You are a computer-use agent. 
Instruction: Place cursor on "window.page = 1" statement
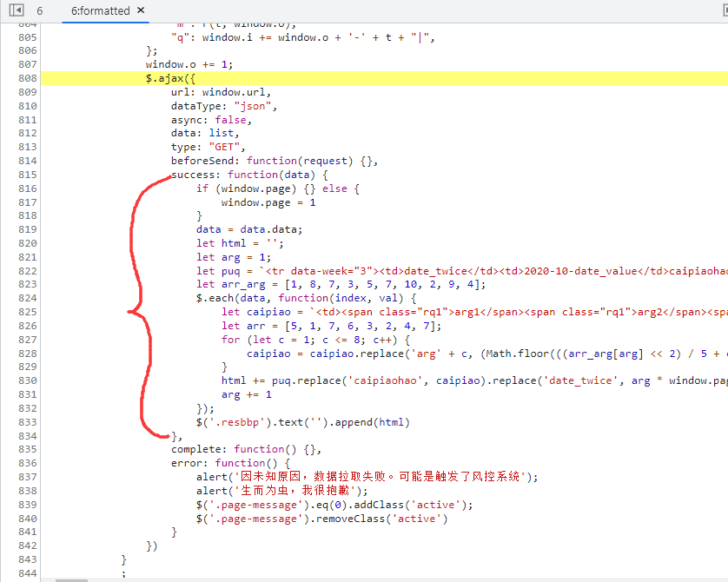[x=268, y=202]
